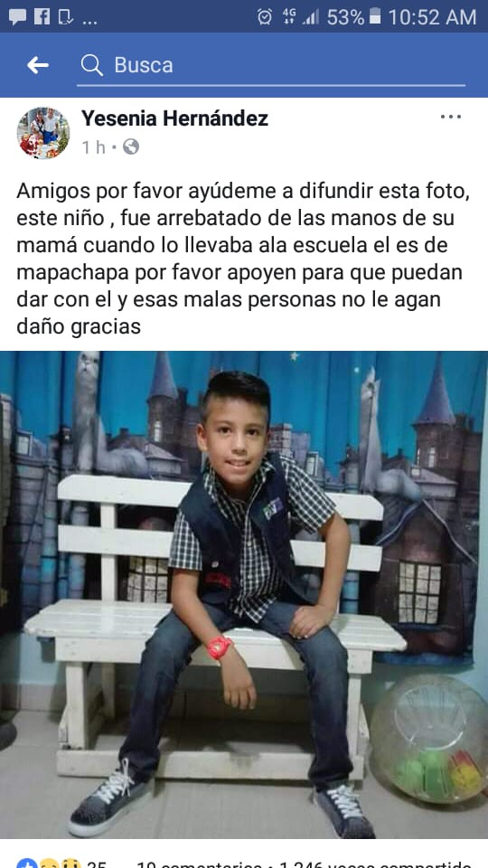Tap the public globe privacy icon
Viewport: 488px width, 868px height.
click(130, 146)
